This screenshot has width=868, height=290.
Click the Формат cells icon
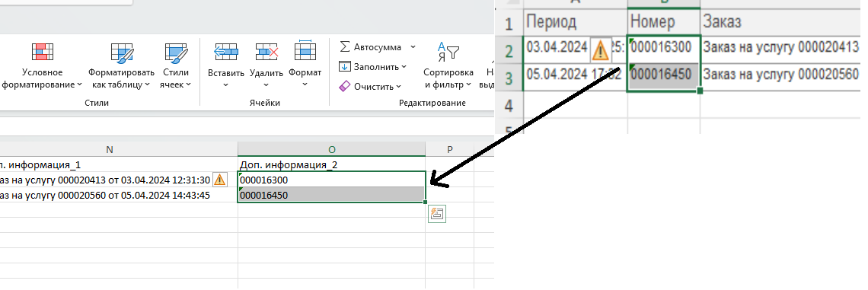305,50
